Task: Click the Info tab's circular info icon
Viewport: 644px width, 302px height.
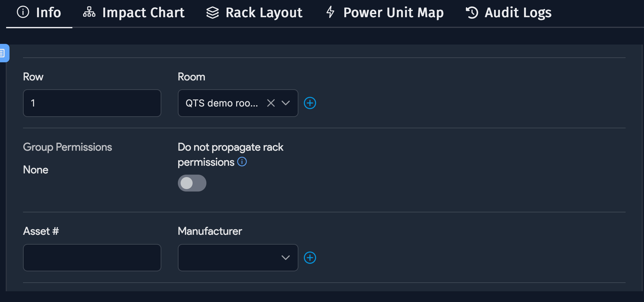Action: tap(23, 13)
